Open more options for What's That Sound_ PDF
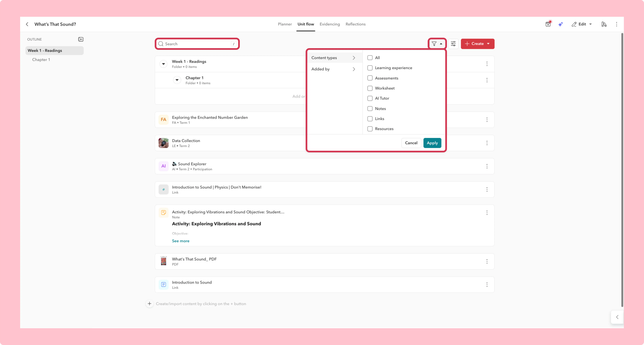 point(487,261)
